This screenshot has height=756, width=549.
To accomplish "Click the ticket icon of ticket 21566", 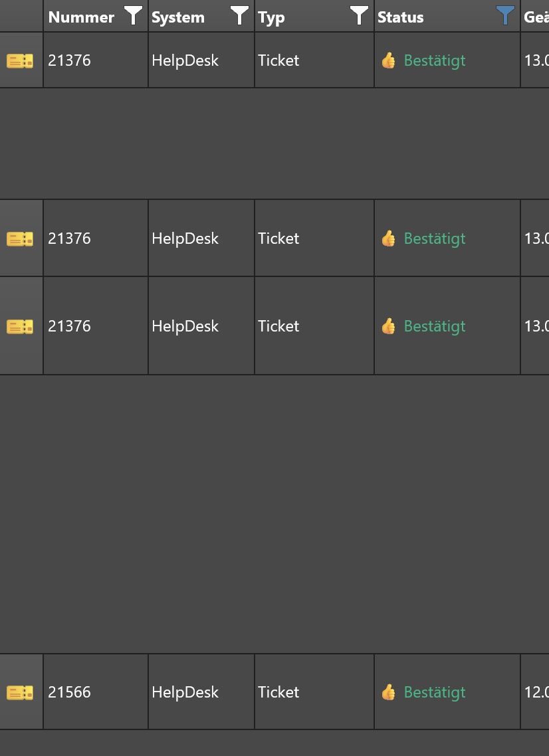I will [20, 693].
